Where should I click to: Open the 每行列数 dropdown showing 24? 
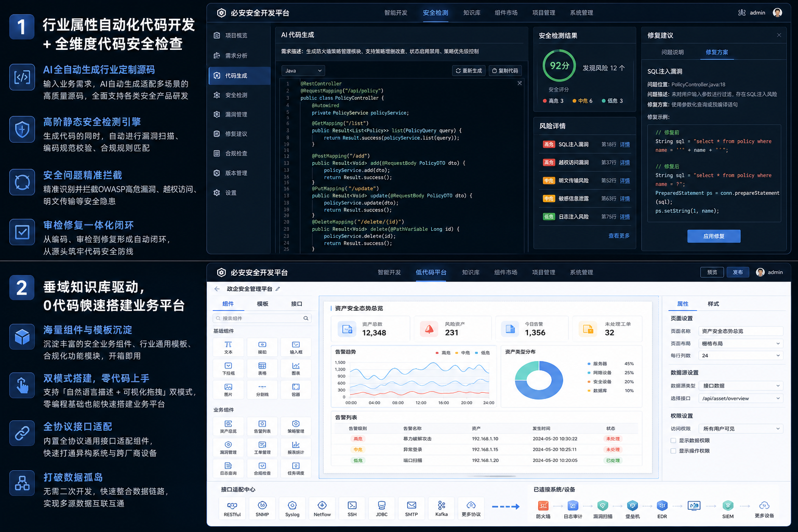pyautogui.click(x=741, y=355)
